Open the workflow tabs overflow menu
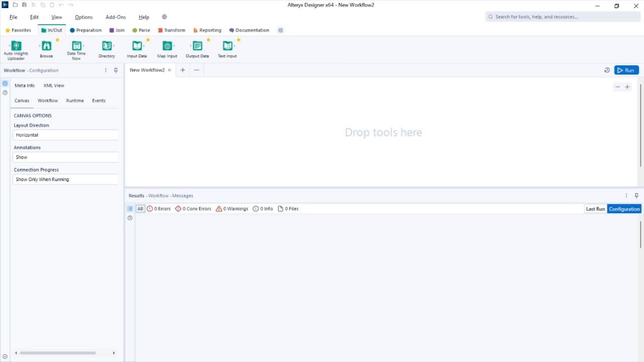This screenshot has width=644, height=362. (x=197, y=70)
